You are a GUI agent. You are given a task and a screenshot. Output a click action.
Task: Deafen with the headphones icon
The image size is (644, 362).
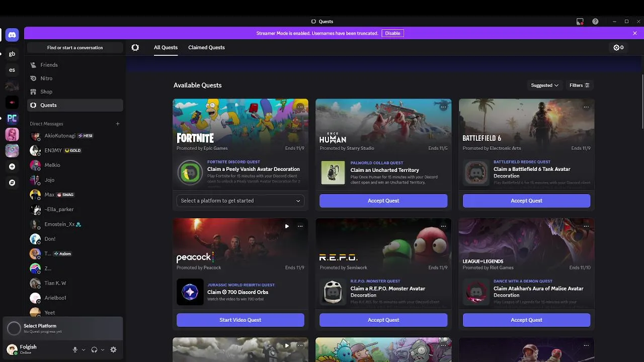pos(94,349)
